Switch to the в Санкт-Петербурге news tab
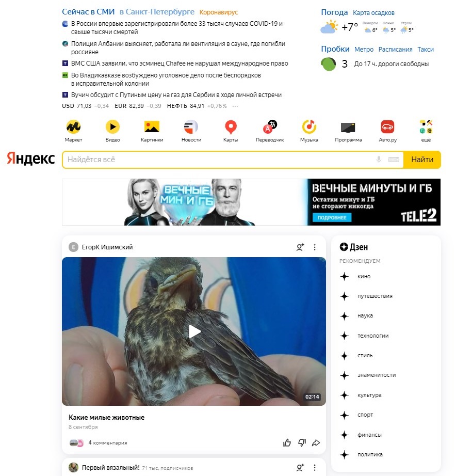Image resolution: width=456 pixels, height=476 pixels. point(157,12)
